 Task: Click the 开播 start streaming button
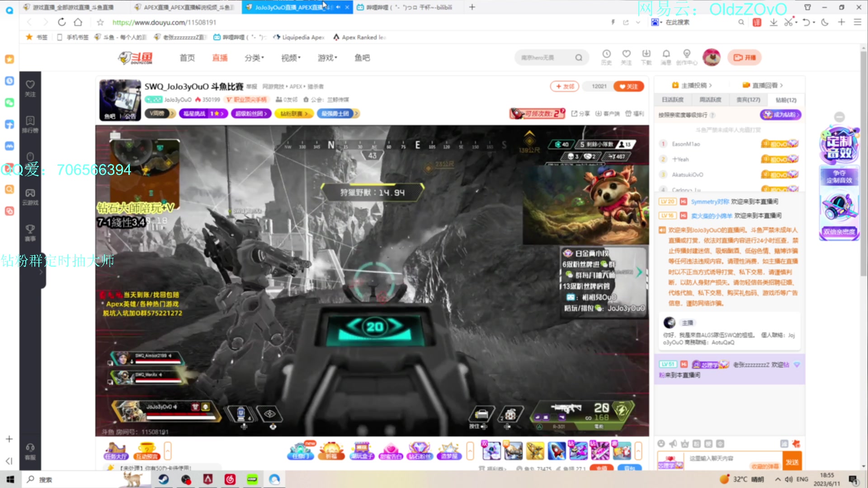click(745, 57)
